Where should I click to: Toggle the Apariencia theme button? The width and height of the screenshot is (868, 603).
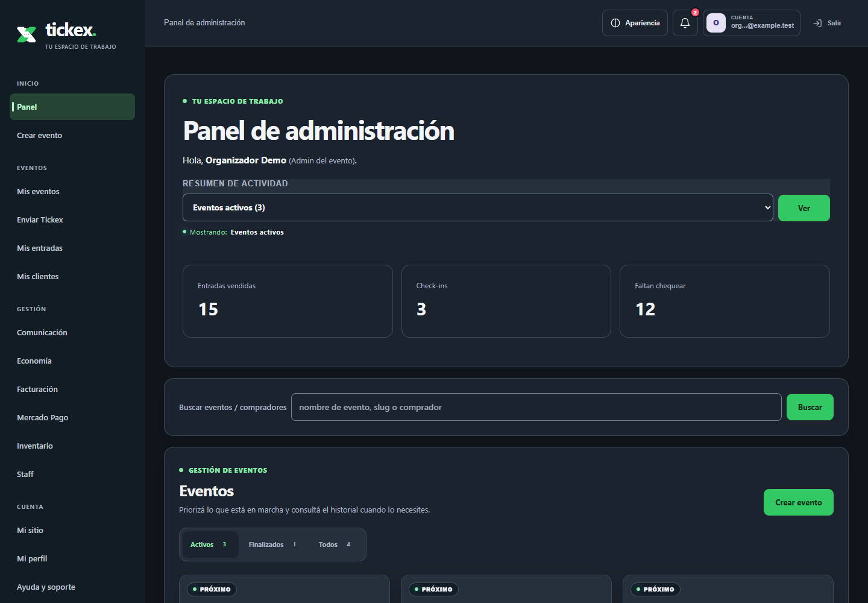(635, 23)
